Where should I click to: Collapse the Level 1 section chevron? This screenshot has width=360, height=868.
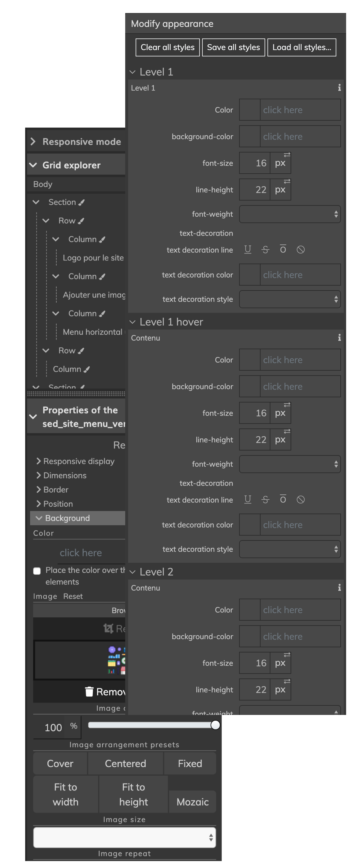coord(133,72)
